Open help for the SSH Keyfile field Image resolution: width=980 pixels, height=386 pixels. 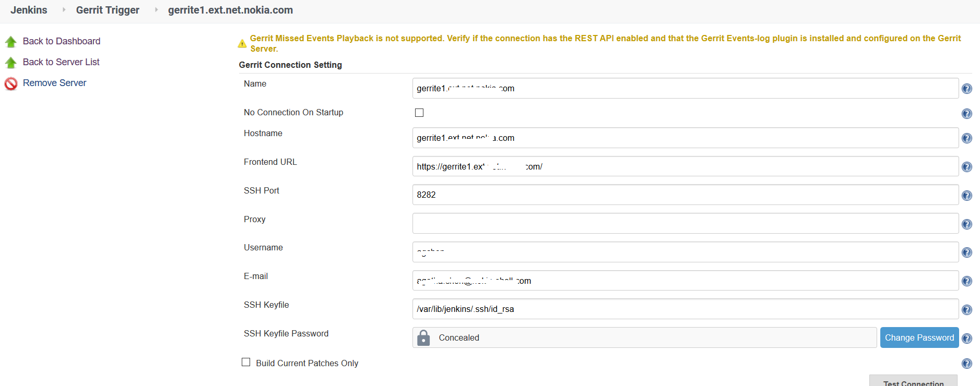[967, 309]
